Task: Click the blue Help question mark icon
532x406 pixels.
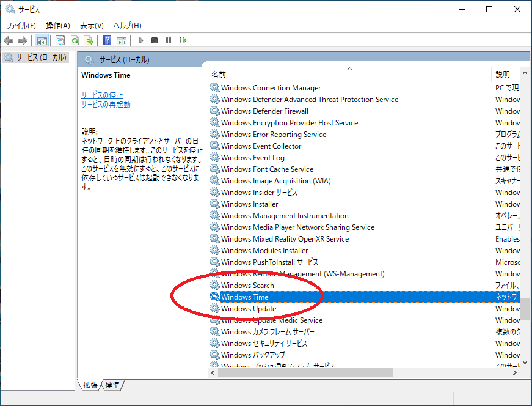Action: [x=107, y=40]
